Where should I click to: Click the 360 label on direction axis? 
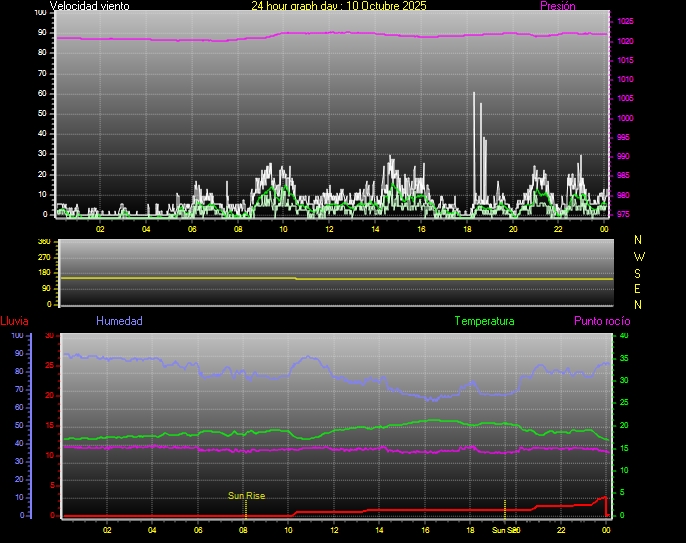[43, 242]
